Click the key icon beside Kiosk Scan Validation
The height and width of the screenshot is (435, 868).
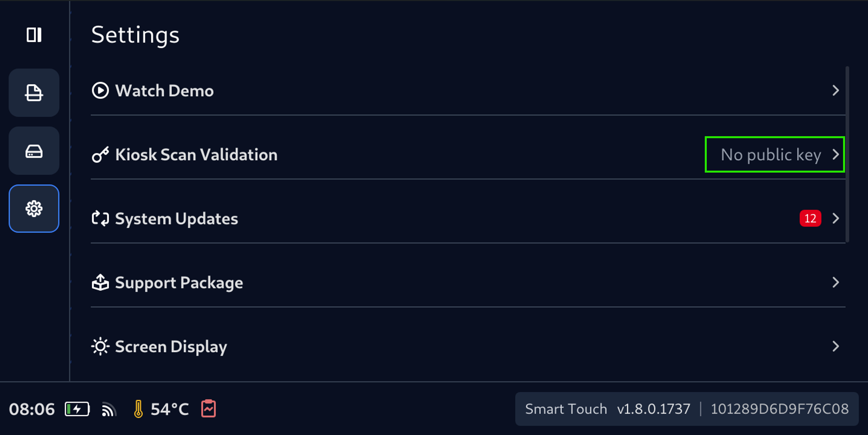(x=100, y=155)
